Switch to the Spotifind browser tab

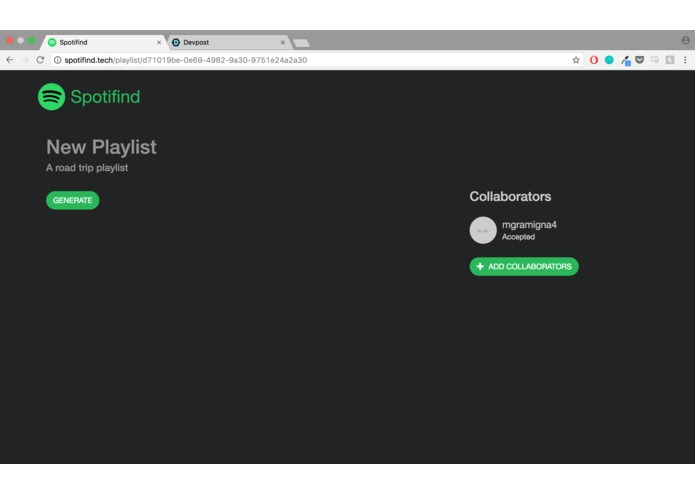point(104,43)
